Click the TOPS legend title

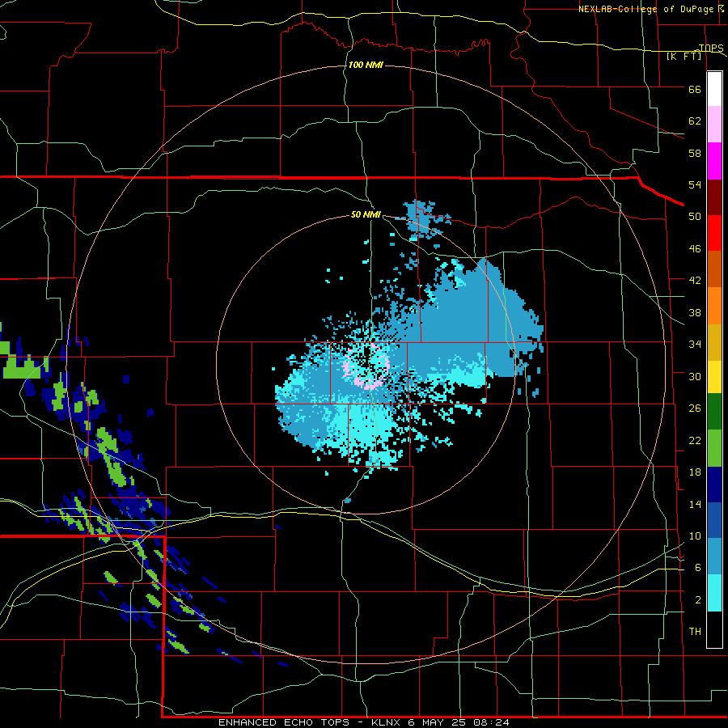pos(711,48)
